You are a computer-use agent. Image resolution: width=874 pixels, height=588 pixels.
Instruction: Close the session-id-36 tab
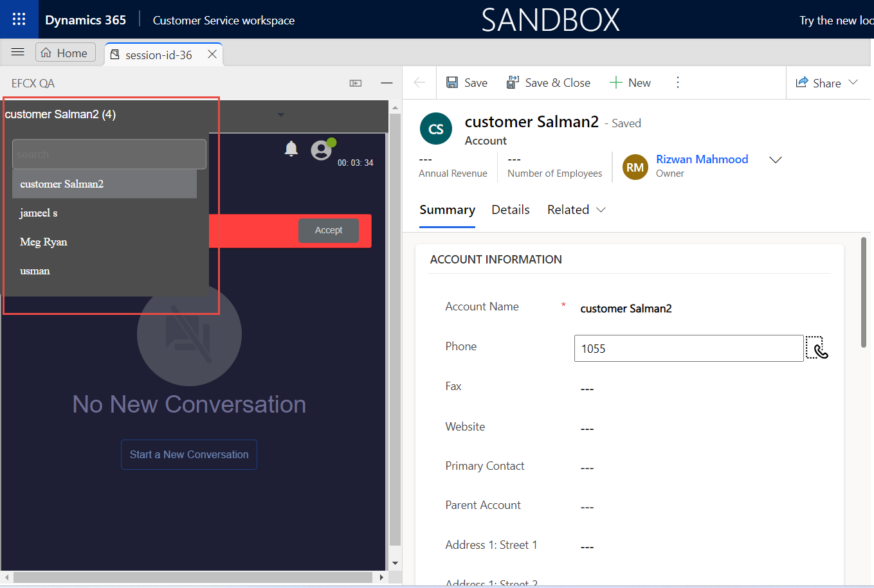(x=212, y=55)
